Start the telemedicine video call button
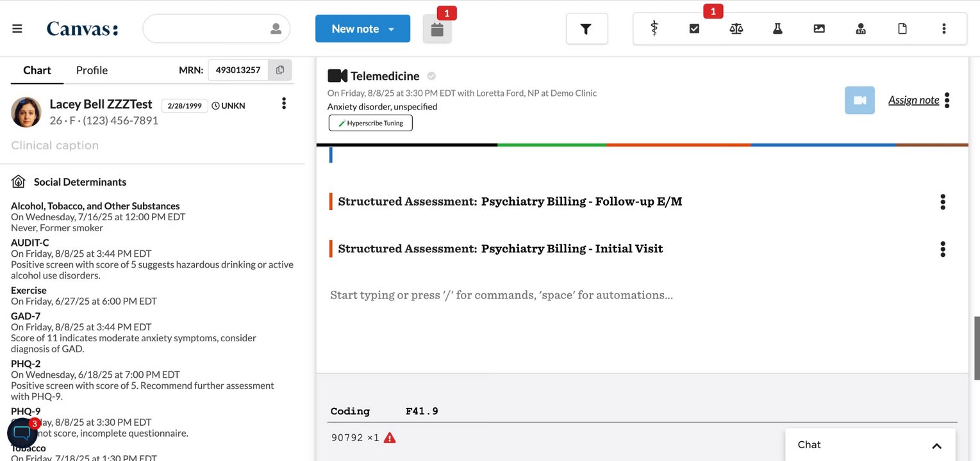The image size is (980, 461). point(860,101)
